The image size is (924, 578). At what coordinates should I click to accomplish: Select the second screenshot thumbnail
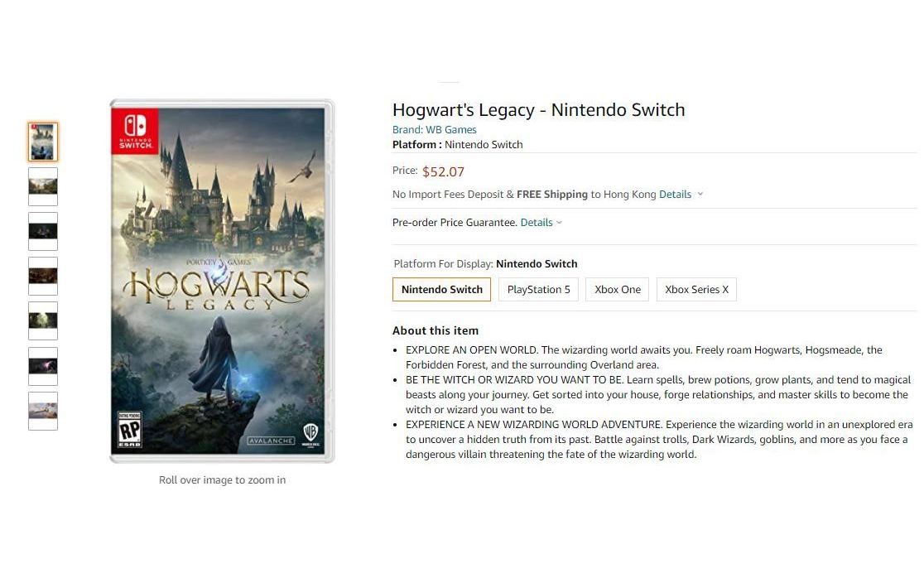[x=43, y=187]
